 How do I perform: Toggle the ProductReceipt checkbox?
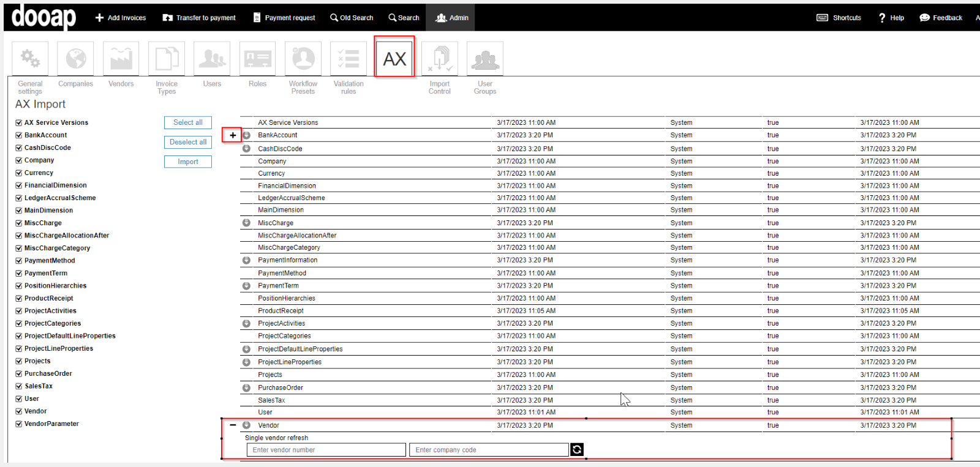pos(19,299)
